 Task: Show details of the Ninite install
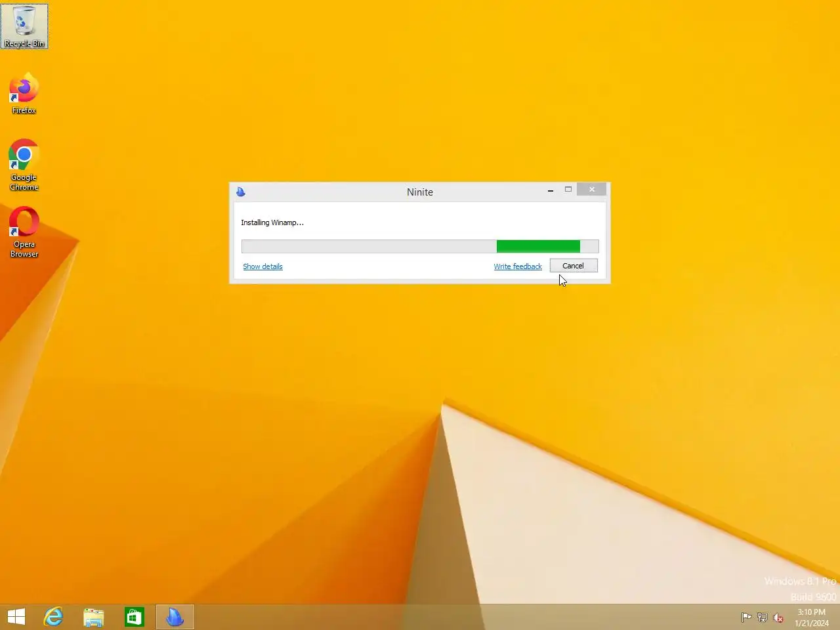pyautogui.click(x=262, y=266)
